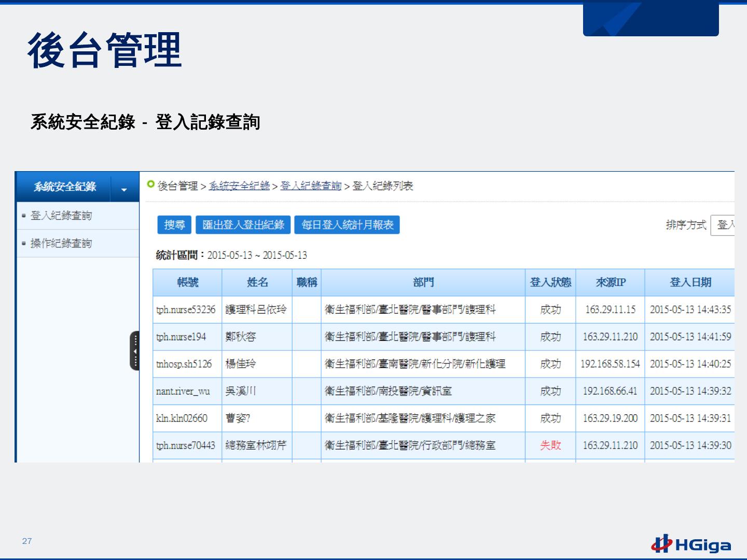
Task: Follow the 登入紀錄查詢 breadcrumb link
Action: tap(311, 186)
